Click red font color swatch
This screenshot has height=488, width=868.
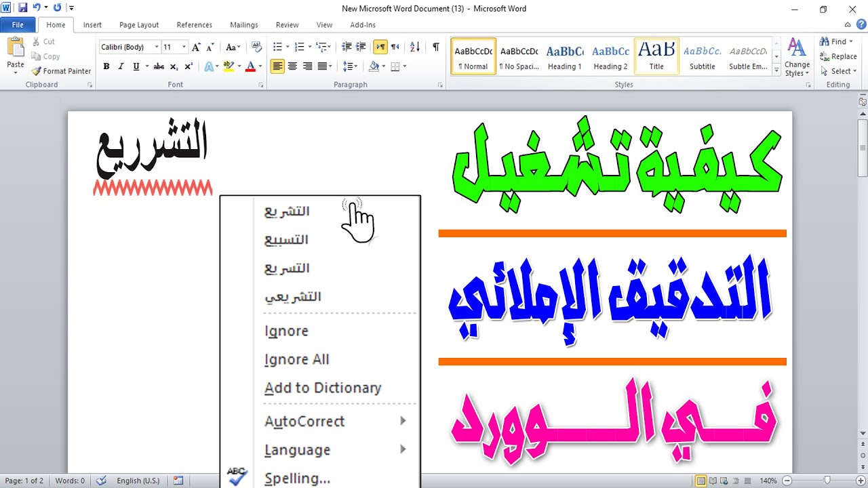click(250, 66)
